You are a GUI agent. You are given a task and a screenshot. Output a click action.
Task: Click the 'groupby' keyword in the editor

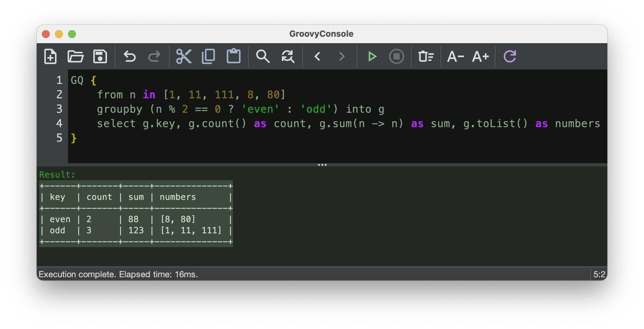click(x=120, y=109)
